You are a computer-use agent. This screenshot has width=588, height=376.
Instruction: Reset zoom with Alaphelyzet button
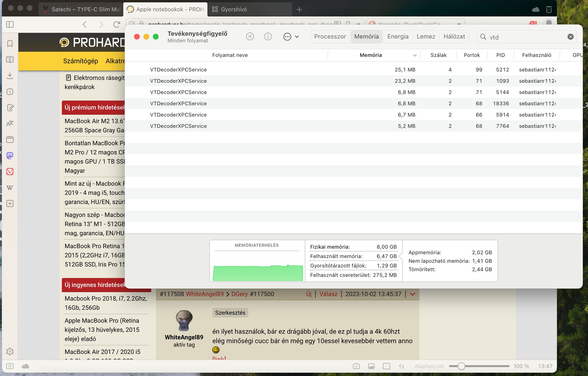[429, 366]
